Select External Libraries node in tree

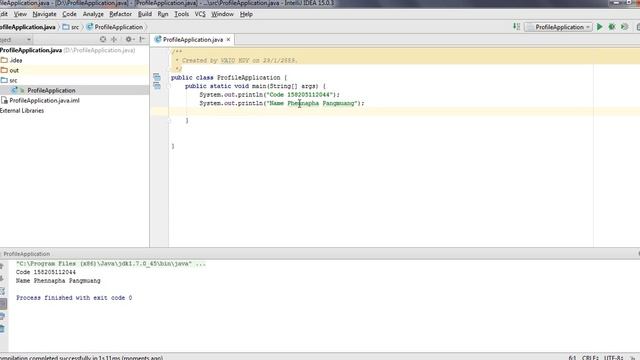pos(22,111)
